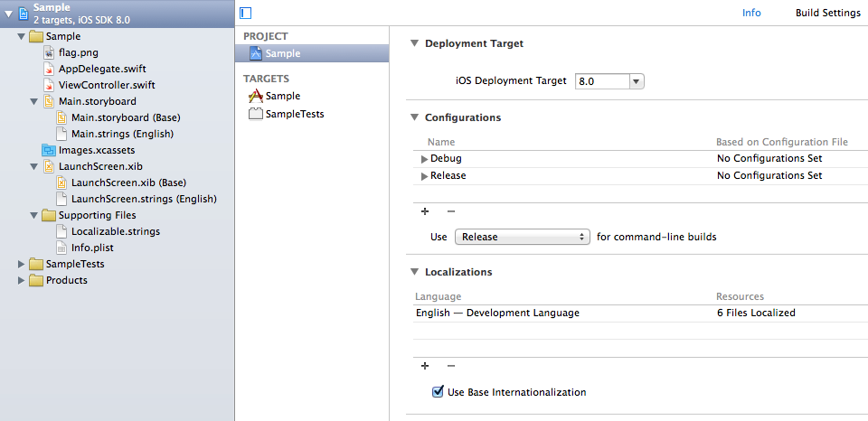Open the command-line builds configuration popup
868x421 pixels.
(522, 237)
